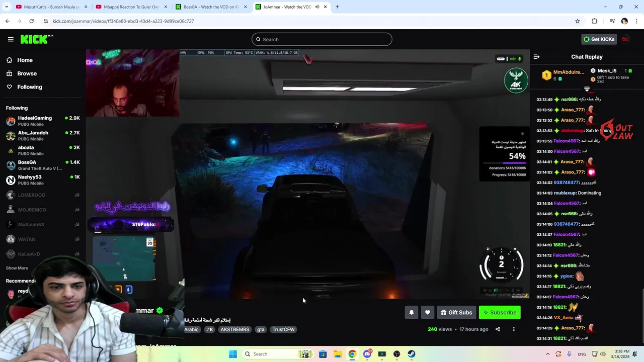Switch ENG input language
Viewport: 644px width, 362px height.
[x=582, y=354]
